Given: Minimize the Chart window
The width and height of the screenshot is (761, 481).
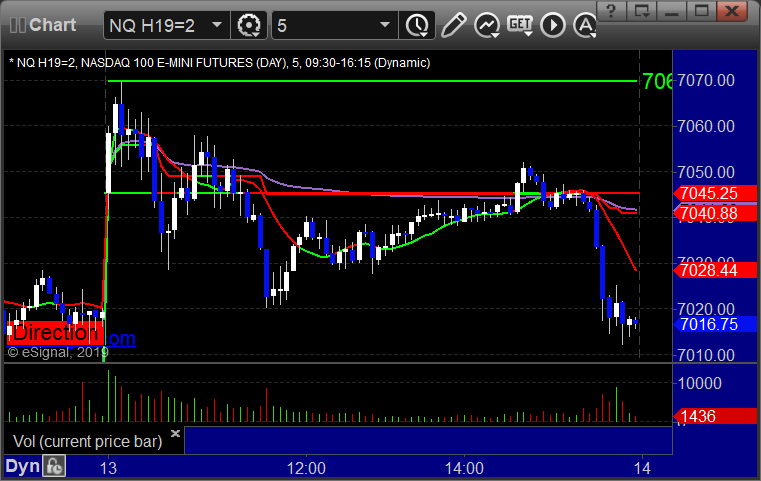Looking at the screenshot, I should pyautogui.click(x=672, y=11).
